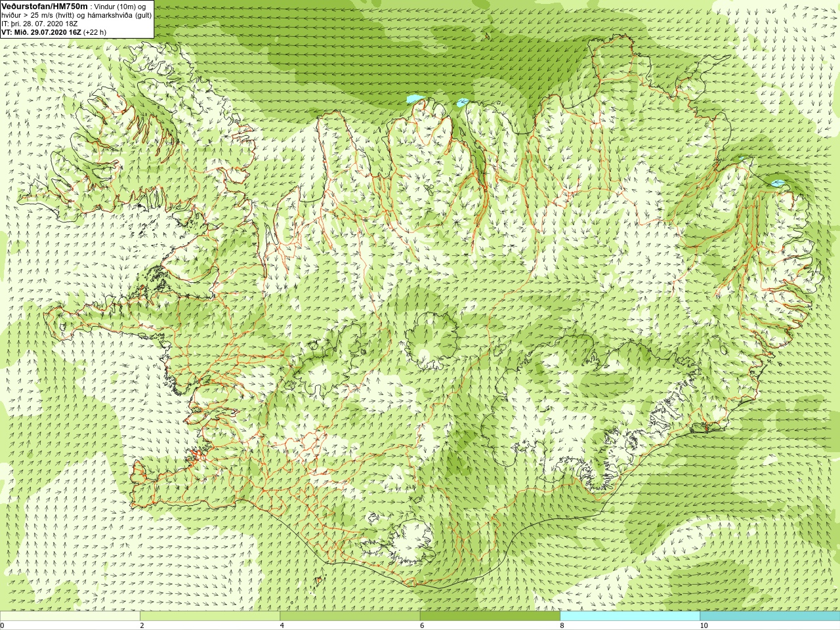Click the 4–6 m/s medium green legend swatch

click(x=350, y=616)
